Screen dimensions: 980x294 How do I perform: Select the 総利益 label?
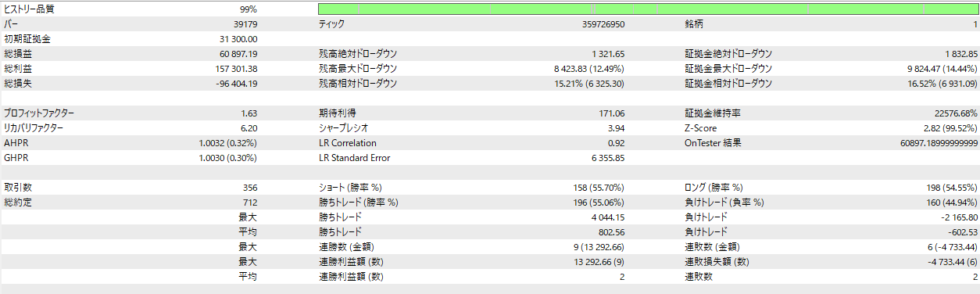18,69
